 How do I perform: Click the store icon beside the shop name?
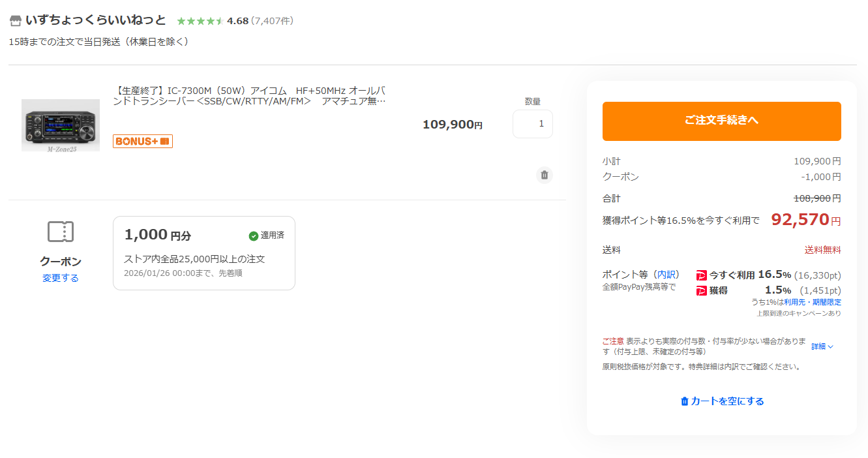tap(16, 21)
